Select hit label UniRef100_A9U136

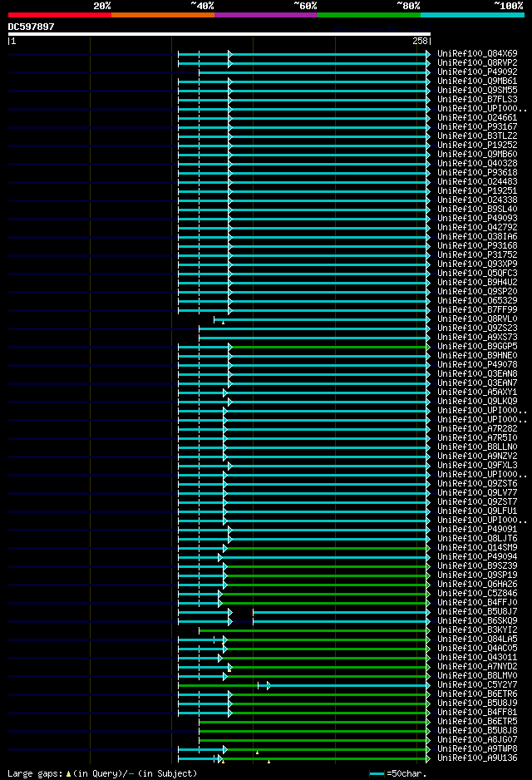pos(477,758)
